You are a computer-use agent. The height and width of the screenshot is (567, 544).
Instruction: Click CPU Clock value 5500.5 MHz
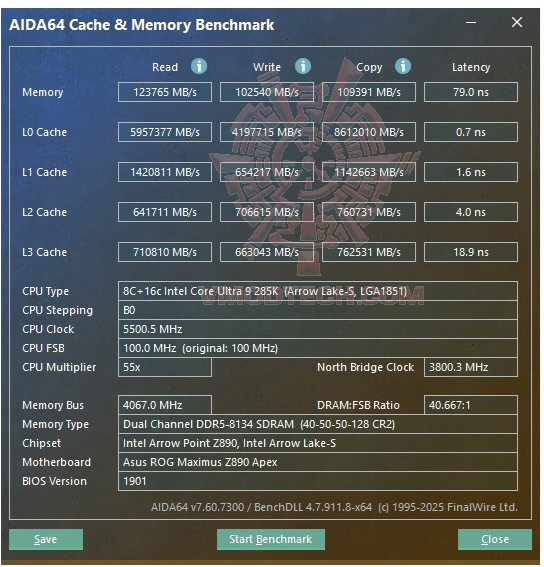click(318, 329)
